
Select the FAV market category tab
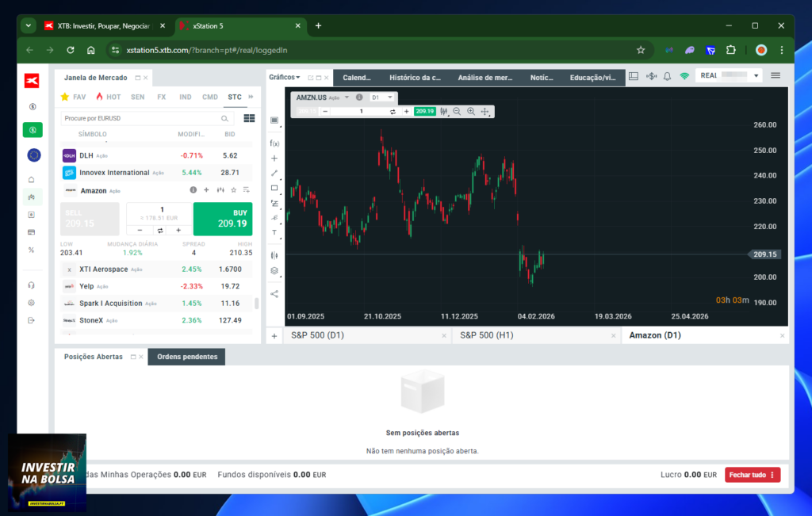(x=74, y=97)
